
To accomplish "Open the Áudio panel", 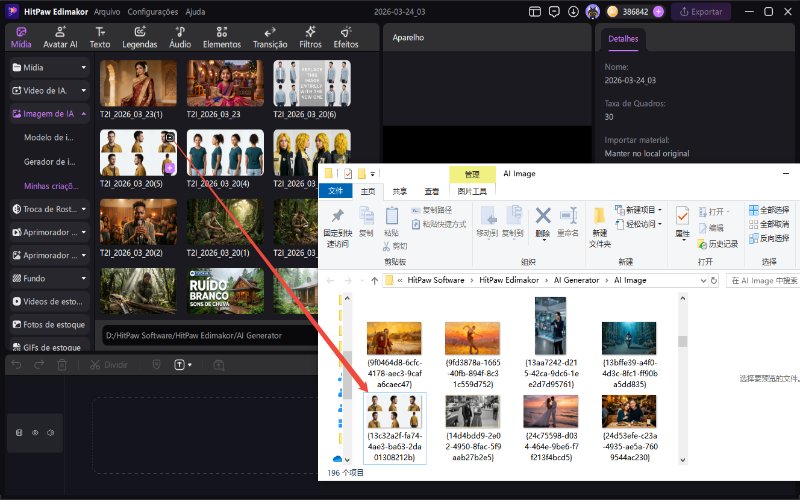I will (x=180, y=37).
